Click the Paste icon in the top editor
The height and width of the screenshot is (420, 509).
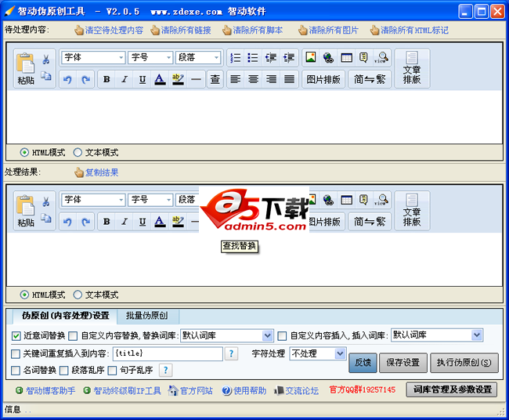click(26, 68)
